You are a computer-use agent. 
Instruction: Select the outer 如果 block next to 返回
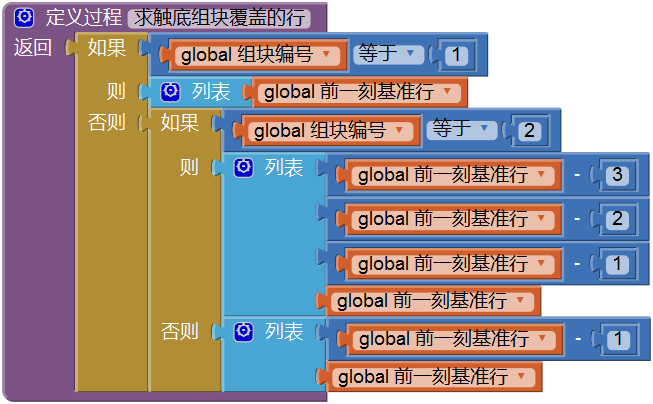coord(106,48)
